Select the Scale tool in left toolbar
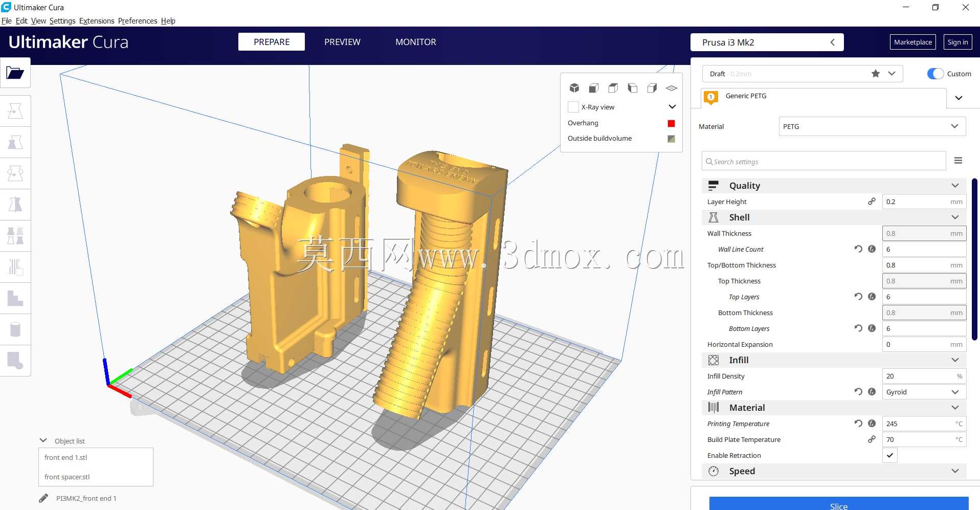Image resolution: width=980 pixels, height=510 pixels. (15, 142)
